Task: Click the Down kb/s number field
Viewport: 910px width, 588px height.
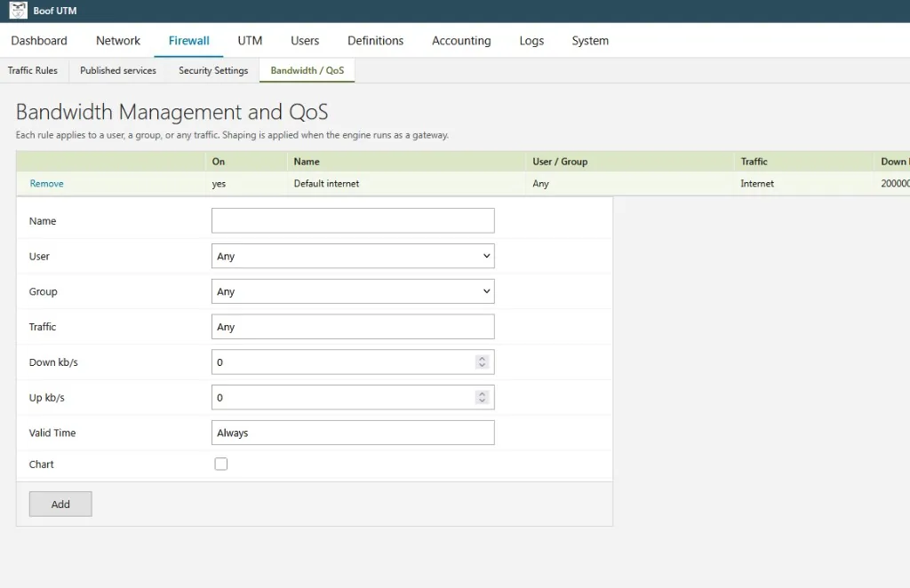Action: click(x=353, y=362)
